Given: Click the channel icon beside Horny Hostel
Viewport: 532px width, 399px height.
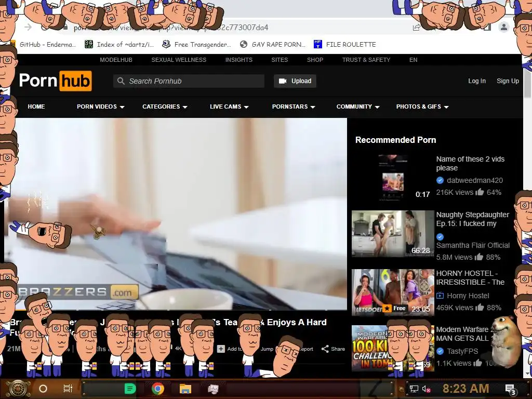Looking at the screenshot, I should (x=440, y=296).
